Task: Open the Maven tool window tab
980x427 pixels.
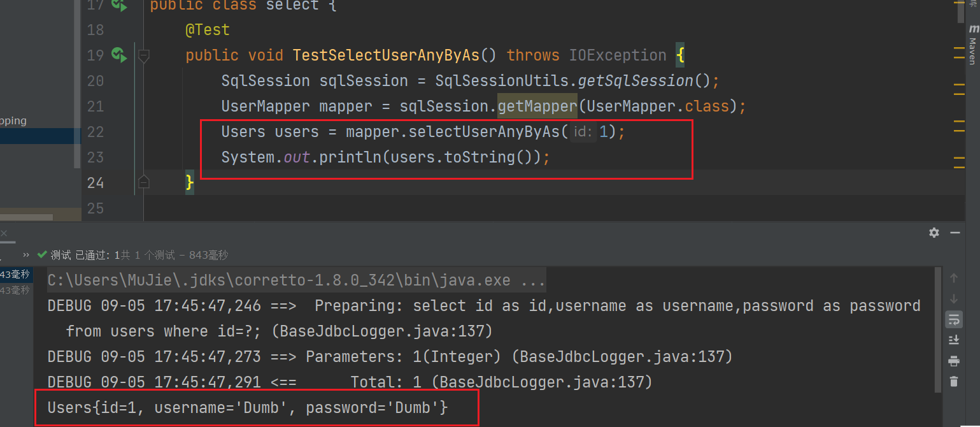Action: 973,45
